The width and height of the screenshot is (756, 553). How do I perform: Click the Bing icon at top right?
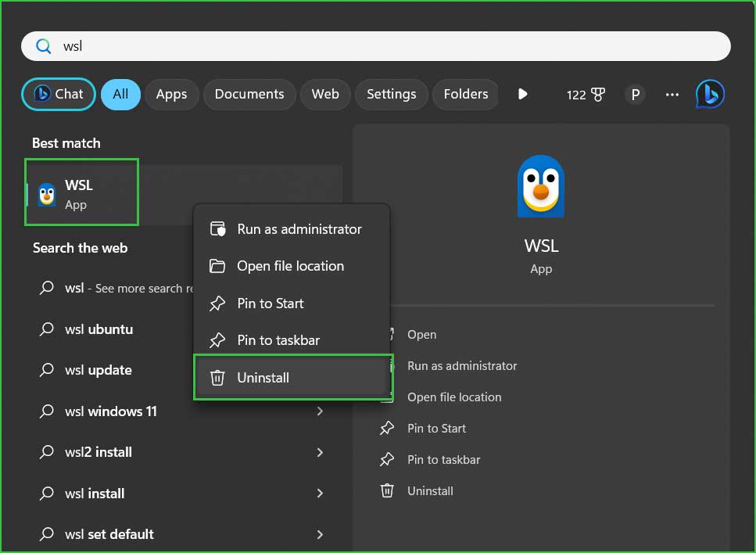pos(710,94)
